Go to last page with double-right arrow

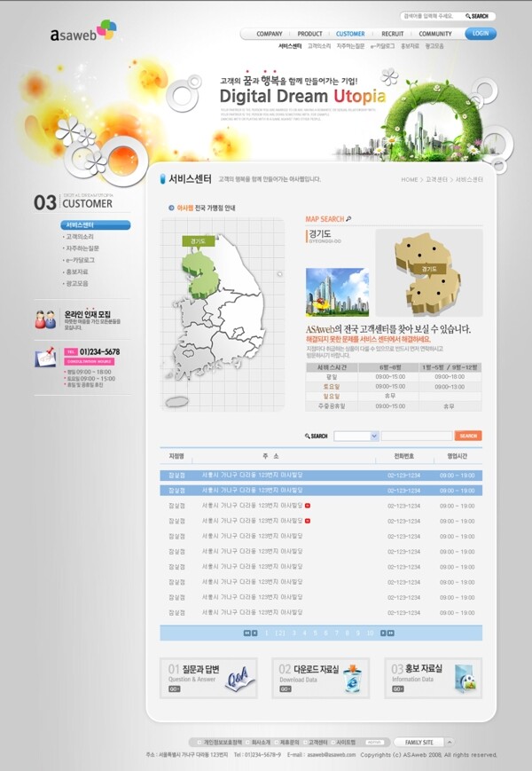tap(390, 633)
